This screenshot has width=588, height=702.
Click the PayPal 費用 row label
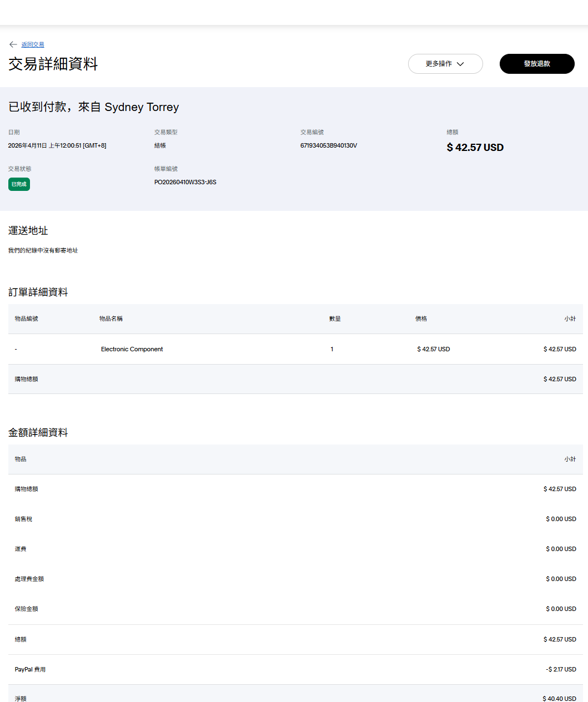pos(30,669)
